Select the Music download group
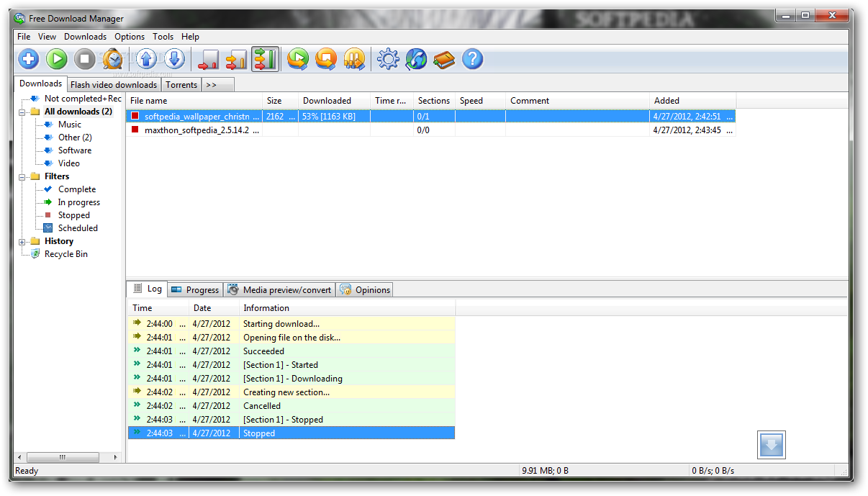Image resolution: width=868 pixels, height=496 pixels. [x=70, y=125]
